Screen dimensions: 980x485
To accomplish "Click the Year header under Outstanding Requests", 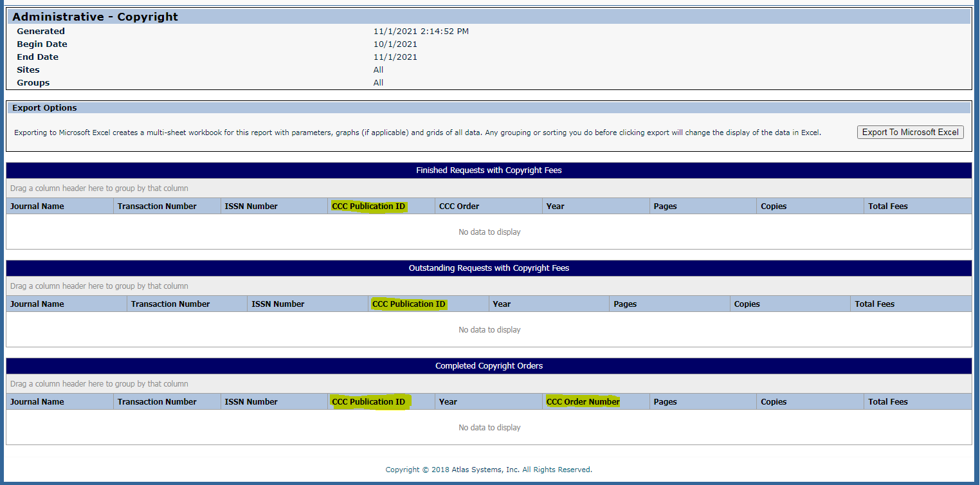I will point(502,303).
